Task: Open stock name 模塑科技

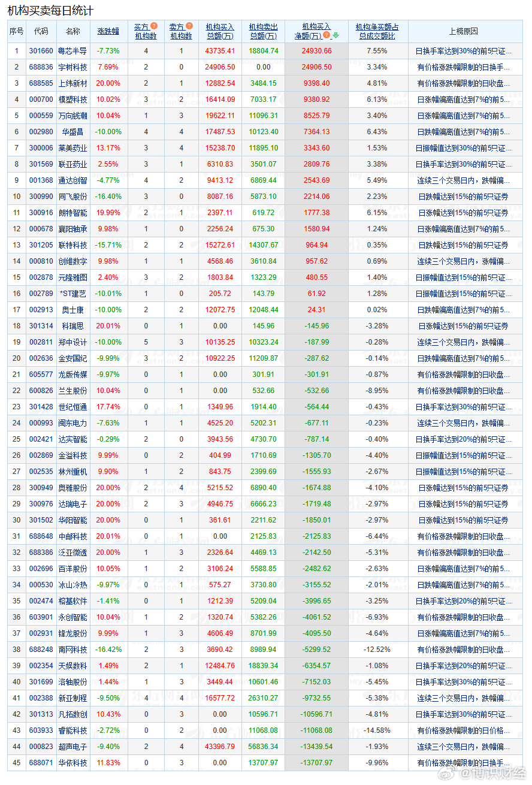Action: pyautogui.click(x=72, y=99)
